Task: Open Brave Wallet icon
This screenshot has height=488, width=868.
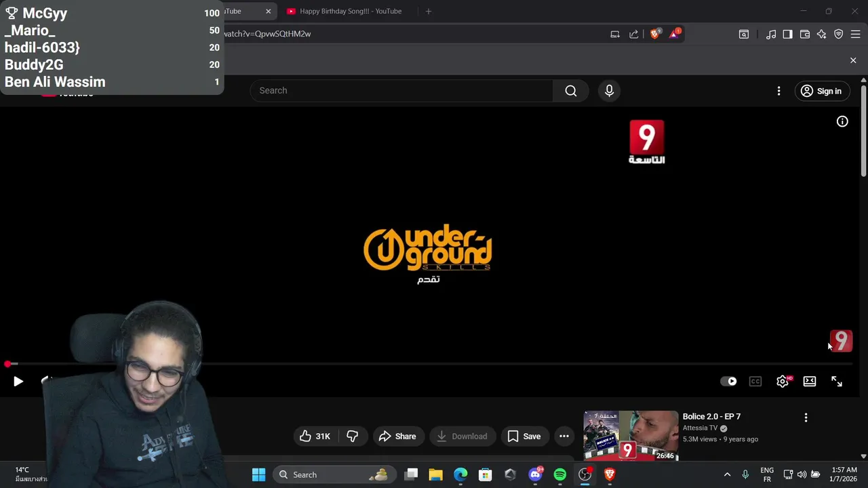Action: 805,34
